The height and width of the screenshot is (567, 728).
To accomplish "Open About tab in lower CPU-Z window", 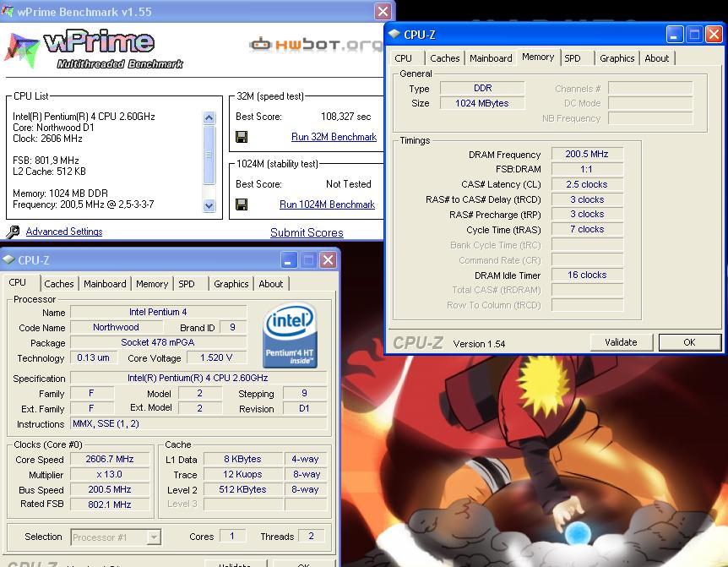I will pyautogui.click(x=271, y=284).
